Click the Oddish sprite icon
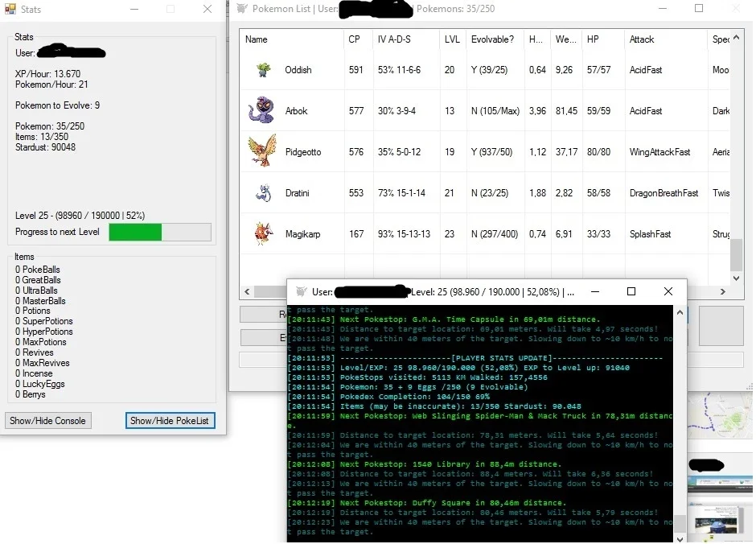Viewport: 756px width, 544px height. coord(263,70)
